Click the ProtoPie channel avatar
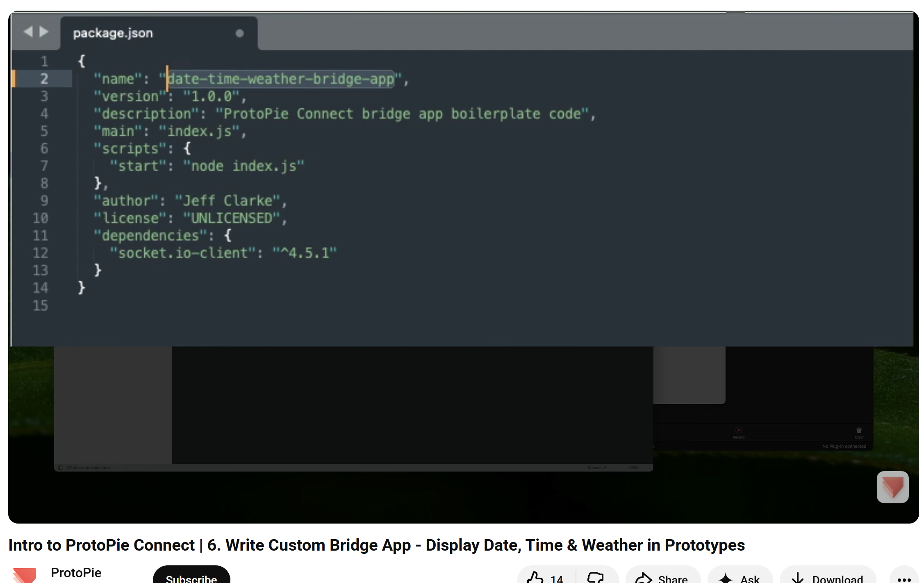Image resolution: width=924 pixels, height=583 pixels. 25,574
